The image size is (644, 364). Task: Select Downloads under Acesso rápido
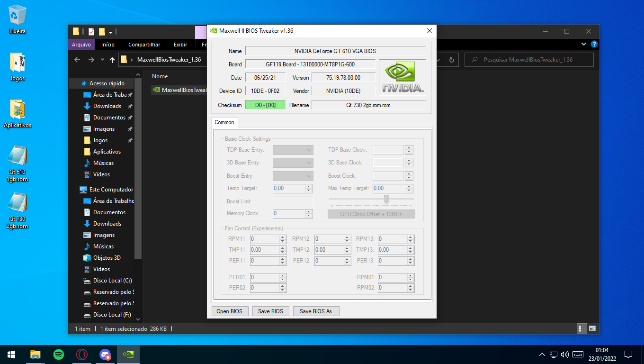click(107, 106)
